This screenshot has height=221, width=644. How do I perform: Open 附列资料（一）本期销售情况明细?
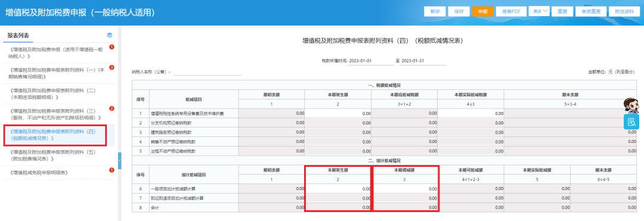coord(57,73)
